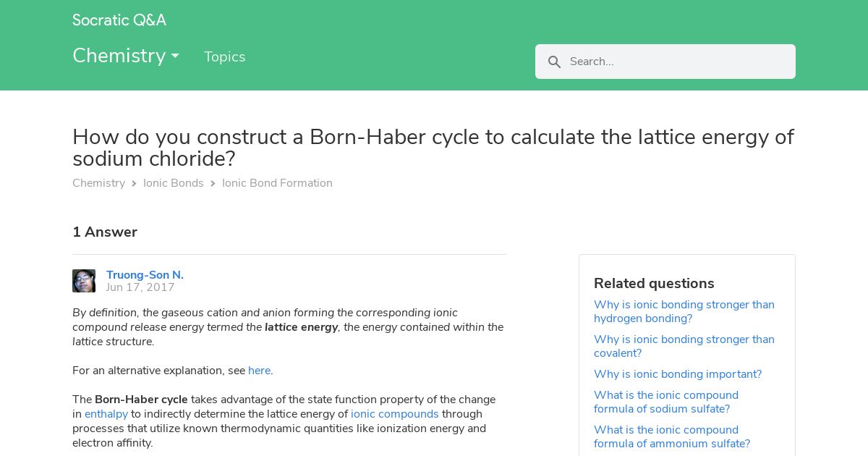Open Truong-Son N.'s avatar picture

click(84, 281)
